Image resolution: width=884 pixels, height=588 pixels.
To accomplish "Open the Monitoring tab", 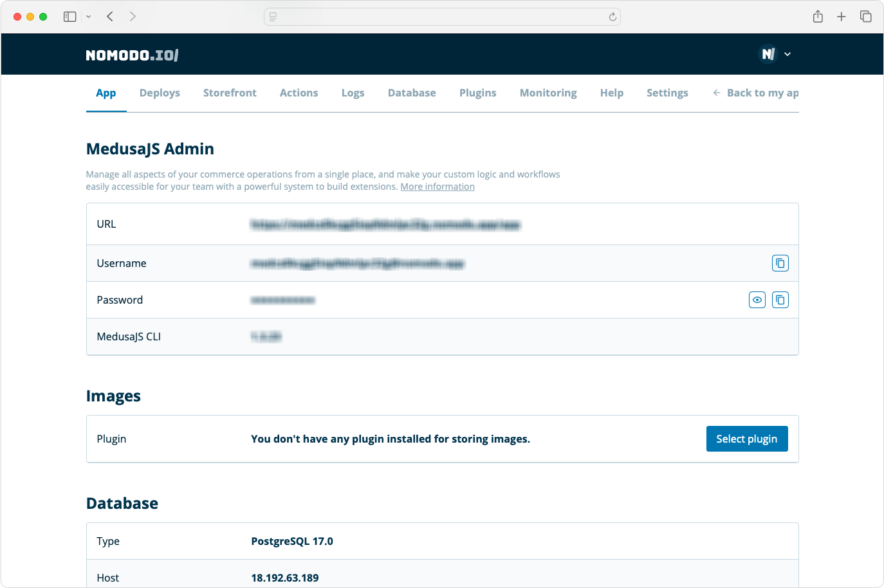I will [x=548, y=93].
